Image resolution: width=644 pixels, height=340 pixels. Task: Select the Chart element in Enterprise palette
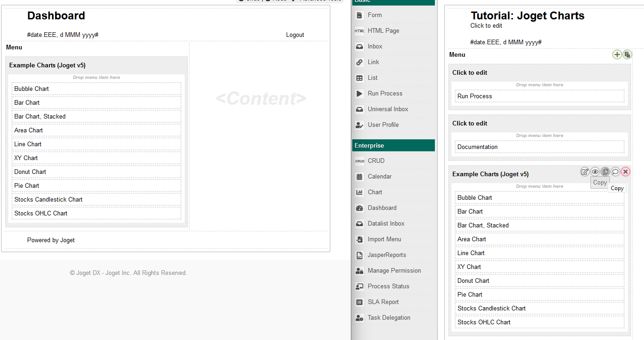pyautogui.click(x=375, y=192)
